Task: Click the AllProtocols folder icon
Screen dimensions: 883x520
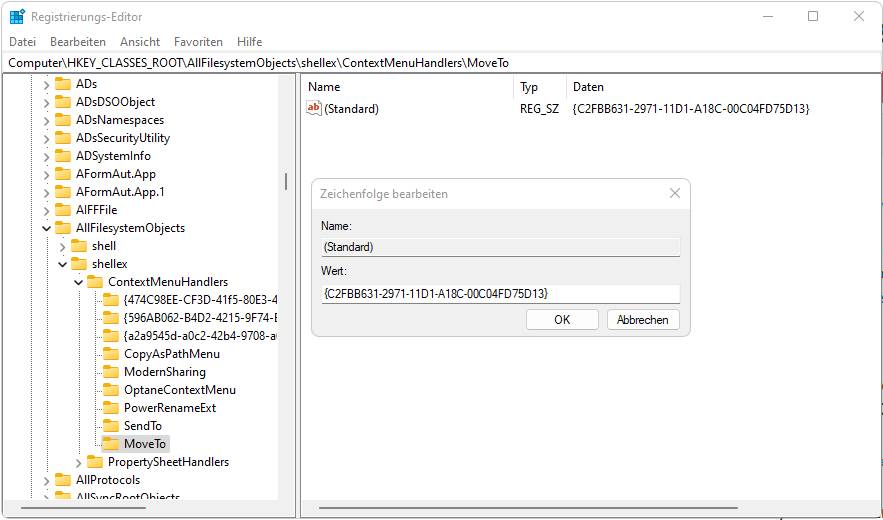Action: coord(63,480)
